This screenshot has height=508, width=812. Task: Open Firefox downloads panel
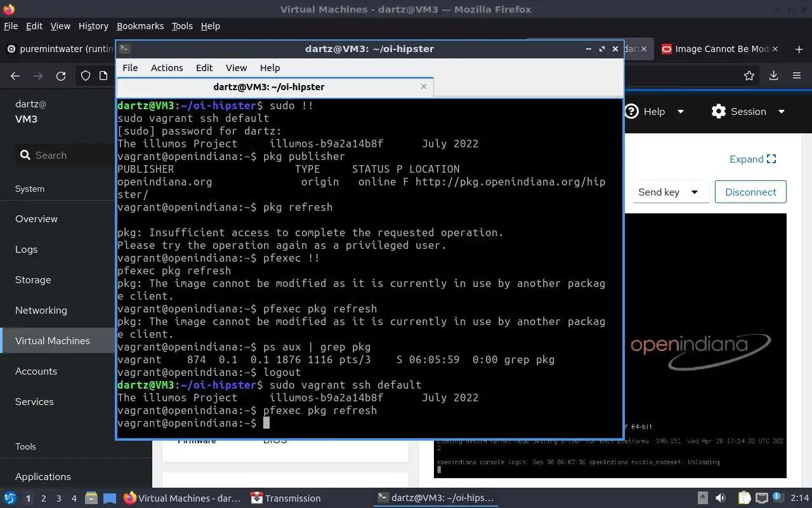(773, 76)
